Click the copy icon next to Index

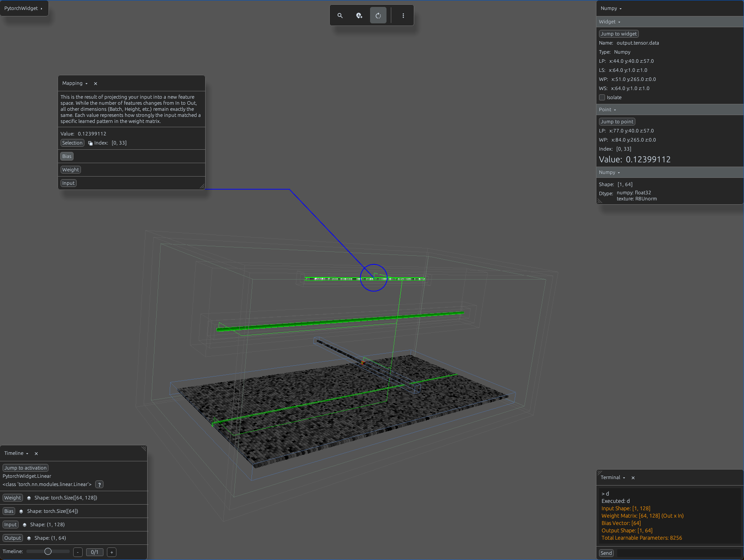[x=90, y=143]
